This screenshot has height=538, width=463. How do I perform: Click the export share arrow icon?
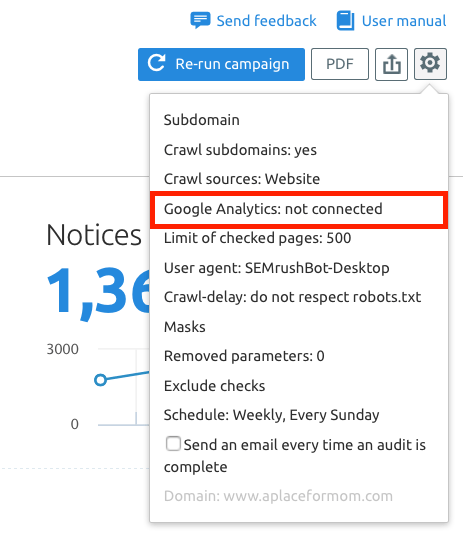point(391,64)
